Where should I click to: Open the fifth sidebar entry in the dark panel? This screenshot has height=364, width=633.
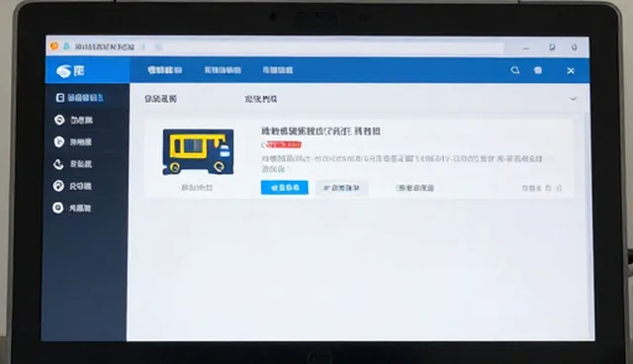tap(72, 186)
